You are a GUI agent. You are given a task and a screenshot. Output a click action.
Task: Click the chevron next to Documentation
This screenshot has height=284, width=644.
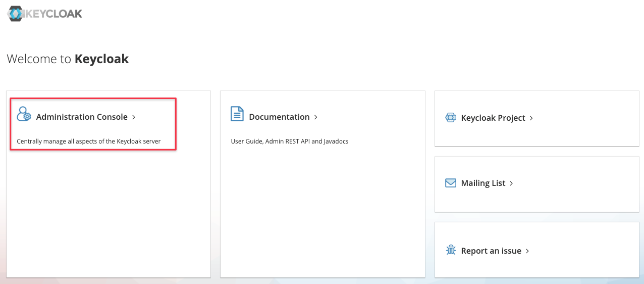point(315,117)
